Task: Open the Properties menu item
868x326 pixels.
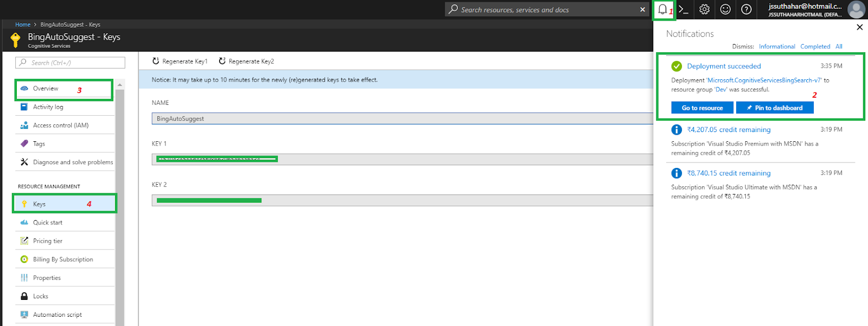Action: pos(65,278)
